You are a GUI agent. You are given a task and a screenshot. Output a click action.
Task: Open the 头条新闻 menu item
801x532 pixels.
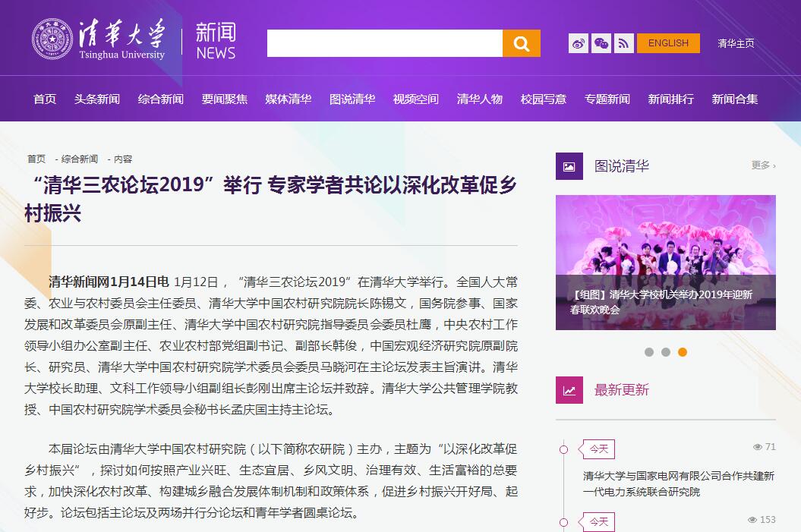97,99
